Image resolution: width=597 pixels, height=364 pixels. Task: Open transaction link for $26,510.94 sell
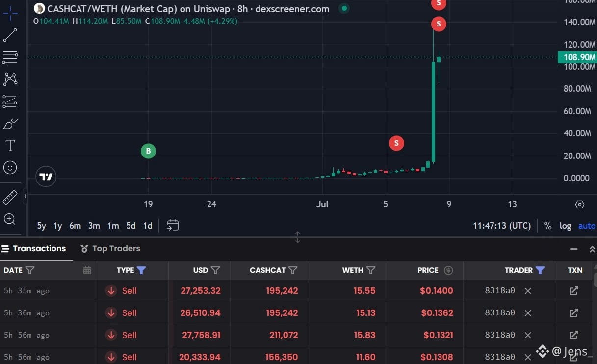573,313
